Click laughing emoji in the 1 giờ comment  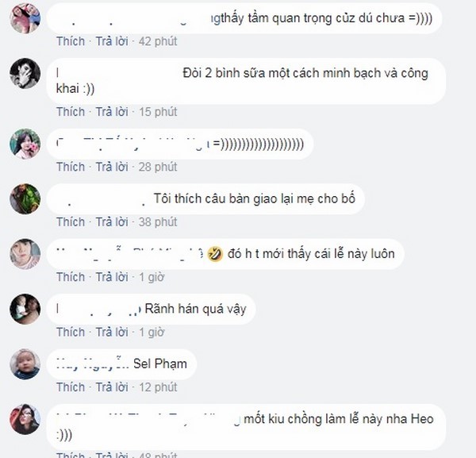pos(215,254)
